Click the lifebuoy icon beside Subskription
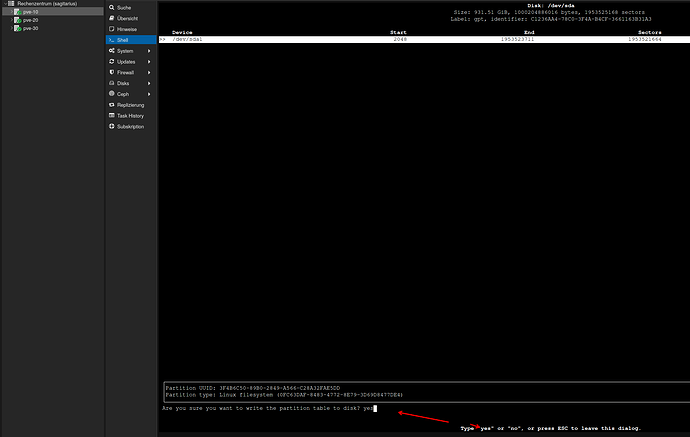690x437 pixels. click(112, 126)
